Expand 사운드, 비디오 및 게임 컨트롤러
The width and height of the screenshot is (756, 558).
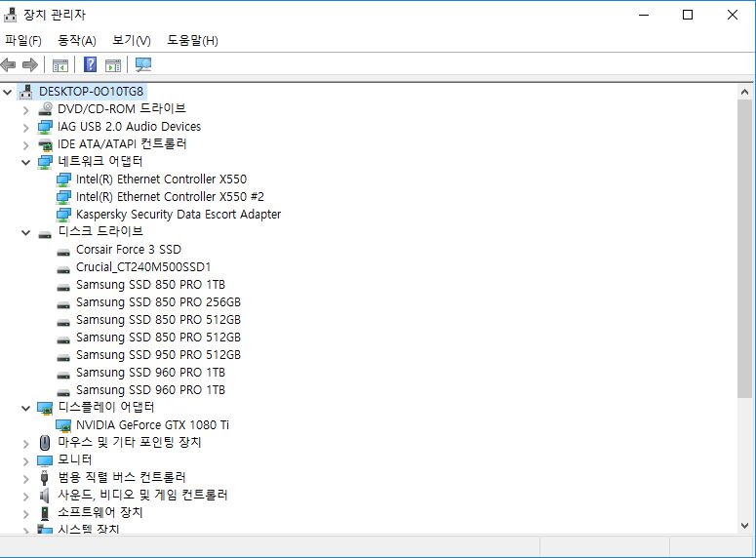26,497
